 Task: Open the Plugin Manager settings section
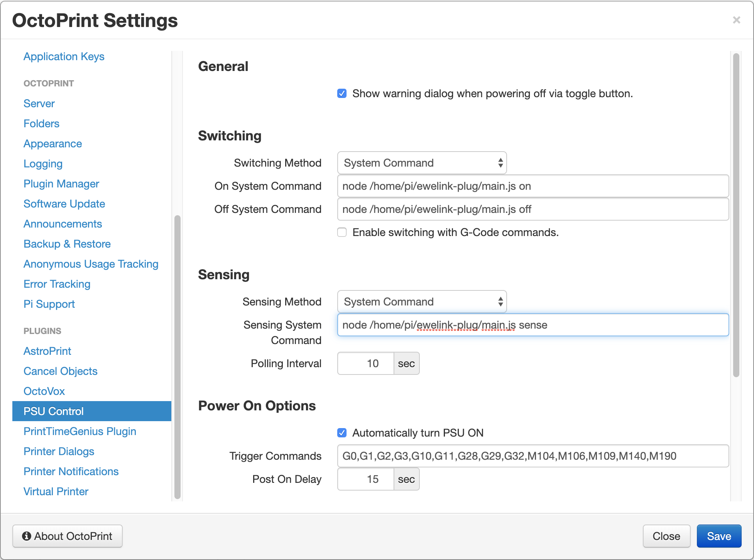click(61, 184)
